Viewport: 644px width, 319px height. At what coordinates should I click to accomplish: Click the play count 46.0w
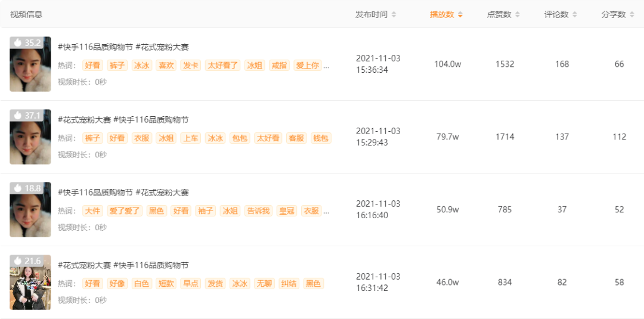click(448, 283)
